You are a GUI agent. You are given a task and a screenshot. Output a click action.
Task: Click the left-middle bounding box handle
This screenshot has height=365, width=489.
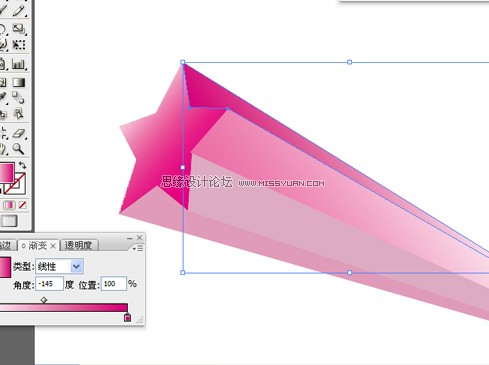(183, 167)
